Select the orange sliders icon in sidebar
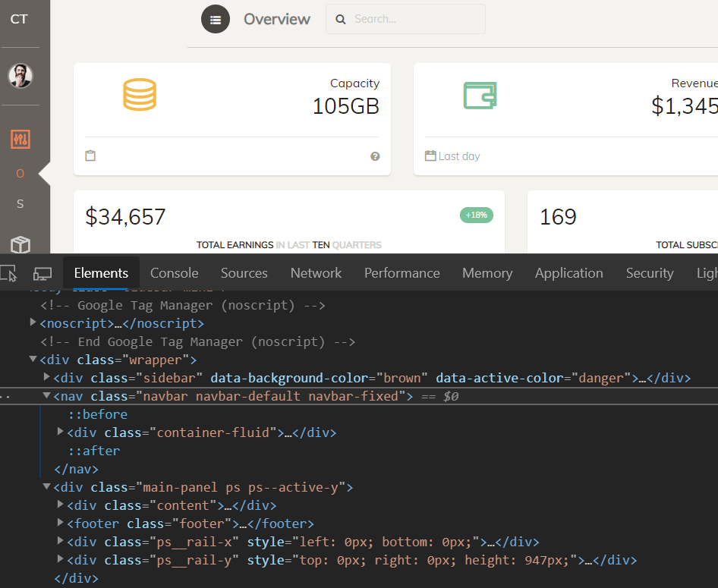Image resolution: width=718 pixels, height=588 pixels. tap(20, 139)
